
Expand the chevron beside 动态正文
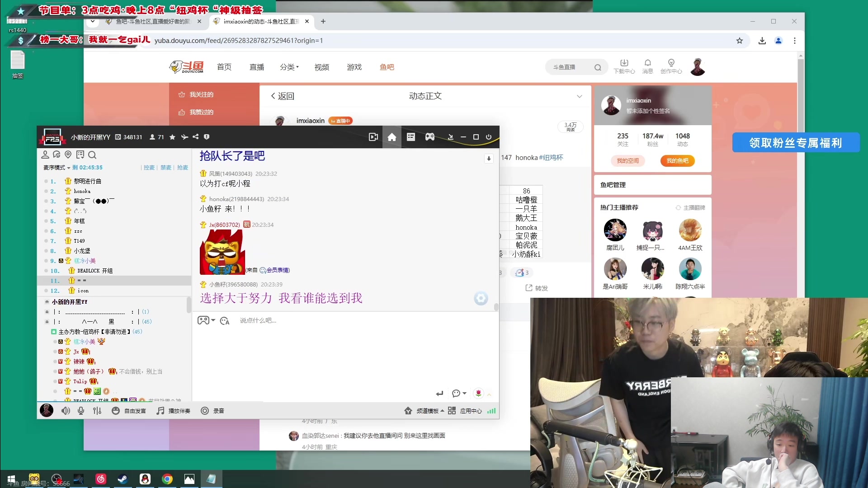pos(580,96)
